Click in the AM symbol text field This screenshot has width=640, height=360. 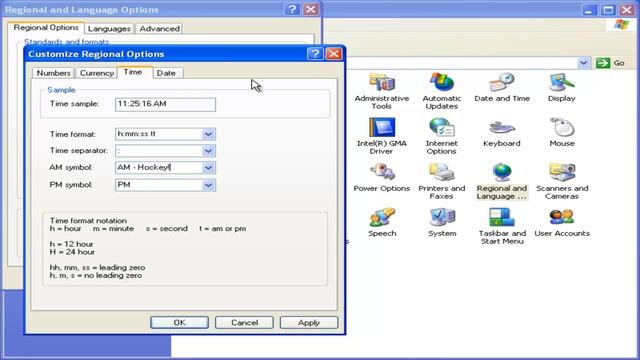click(159, 168)
